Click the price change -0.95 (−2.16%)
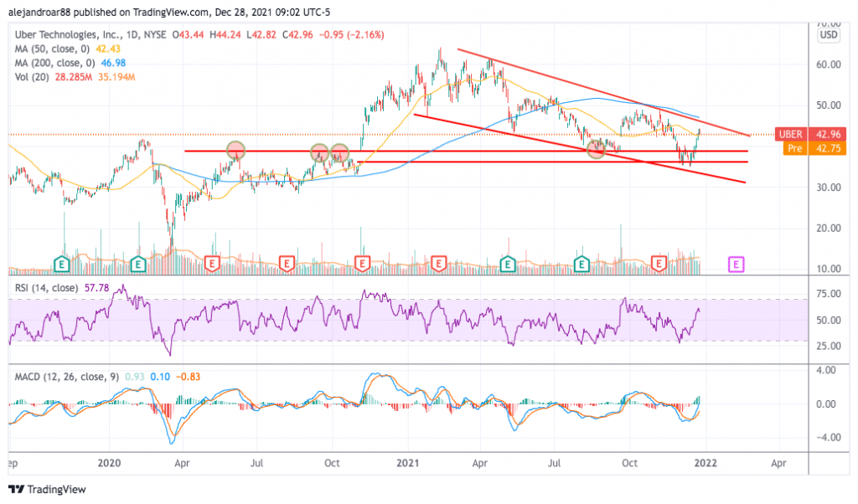Image resolution: width=858 pixels, height=504 pixels. click(351, 34)
